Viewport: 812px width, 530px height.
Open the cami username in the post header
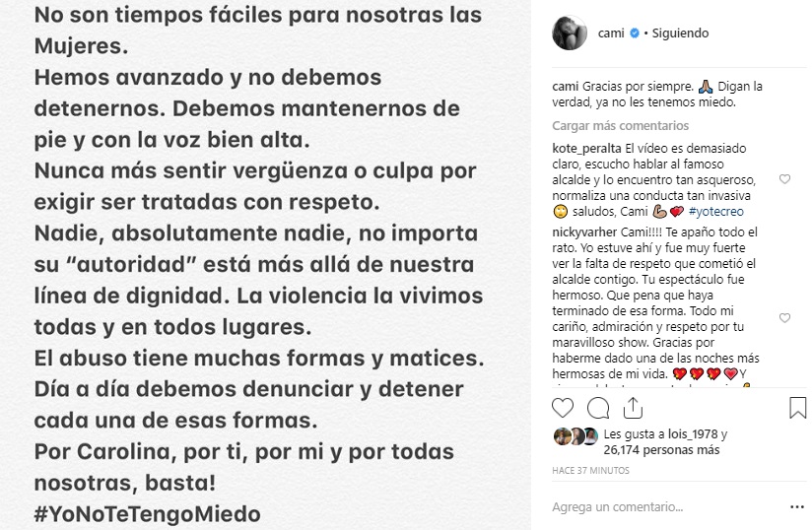[611, 33]
